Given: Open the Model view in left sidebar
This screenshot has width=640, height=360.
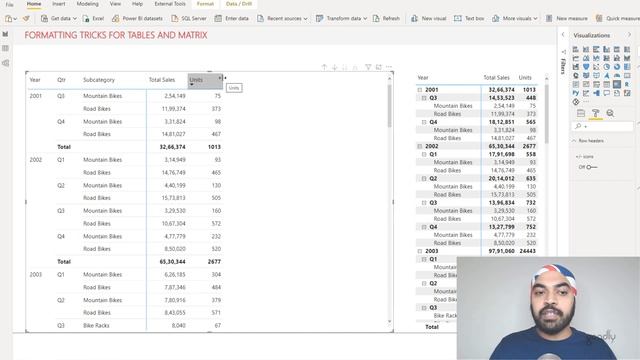Looking at the screenshot, I should coord(5,63).
